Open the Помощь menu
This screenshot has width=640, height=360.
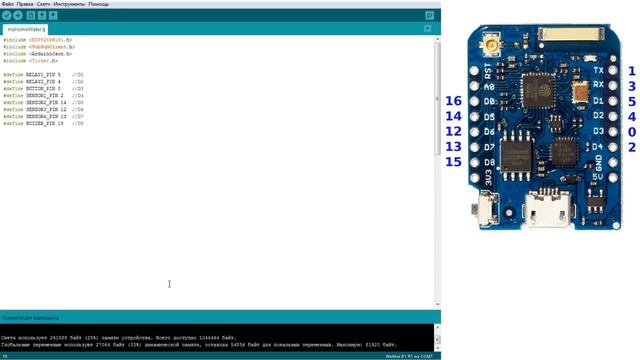point(98,4)
